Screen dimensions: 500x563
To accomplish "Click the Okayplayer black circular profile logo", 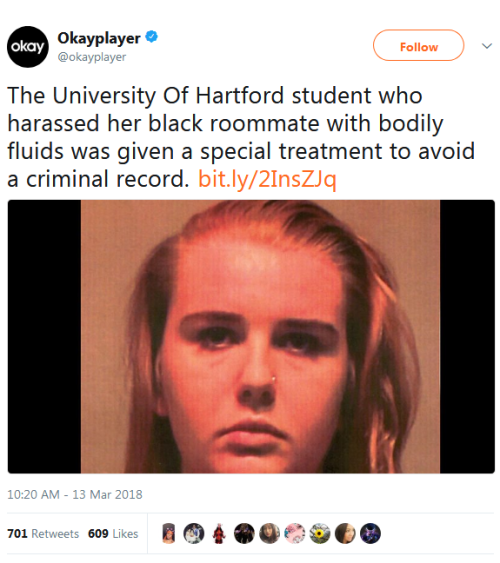I will pyautogui.click(x=28, y=47).
